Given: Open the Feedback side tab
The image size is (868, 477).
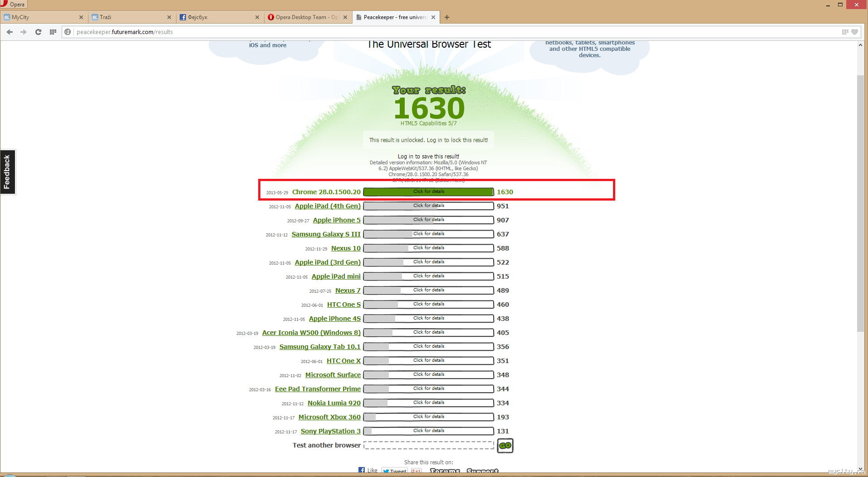Looking at the screenshot, I should pyautogui.click(x=7, y=172).
